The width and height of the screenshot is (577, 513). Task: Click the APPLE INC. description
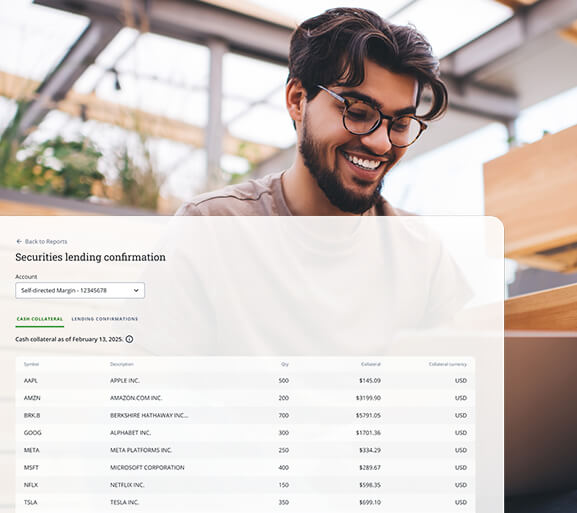coord(125,381)
